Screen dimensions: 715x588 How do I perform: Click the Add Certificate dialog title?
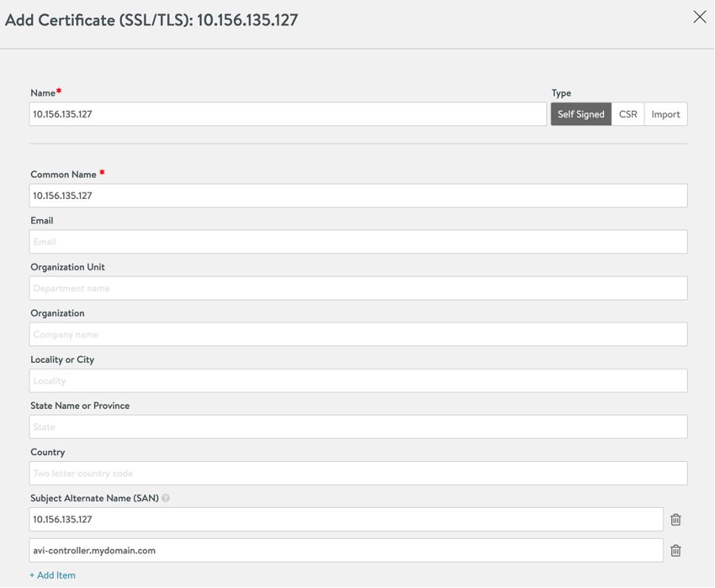[x=151, y=20]
